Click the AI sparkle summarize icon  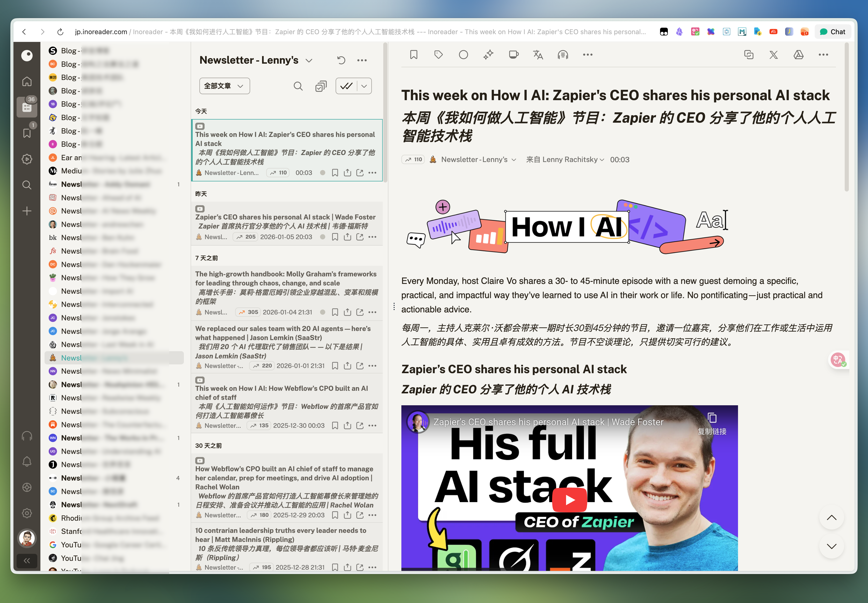pyautogui.click(x=488, y=55)
